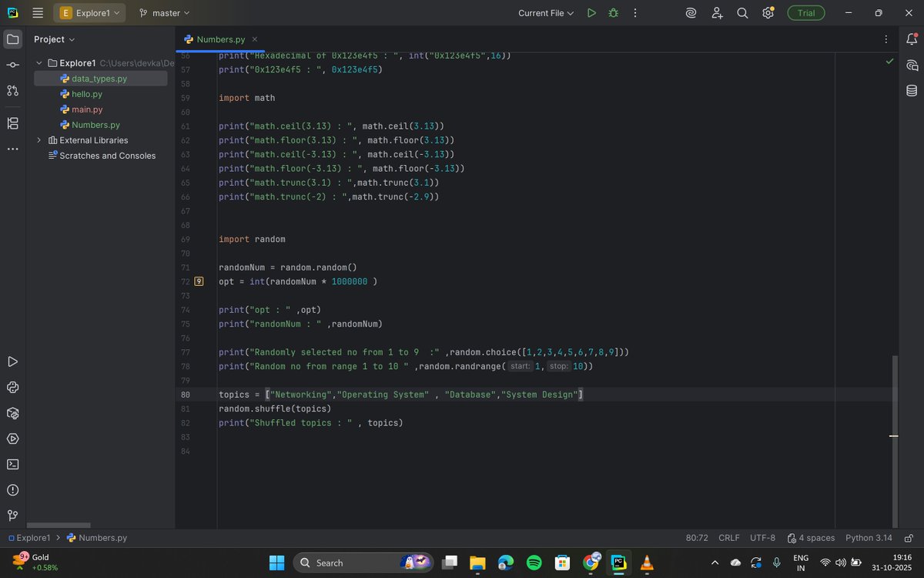Open the Windows Start menu
Viewport: 924px width, 578px height.
277,563
